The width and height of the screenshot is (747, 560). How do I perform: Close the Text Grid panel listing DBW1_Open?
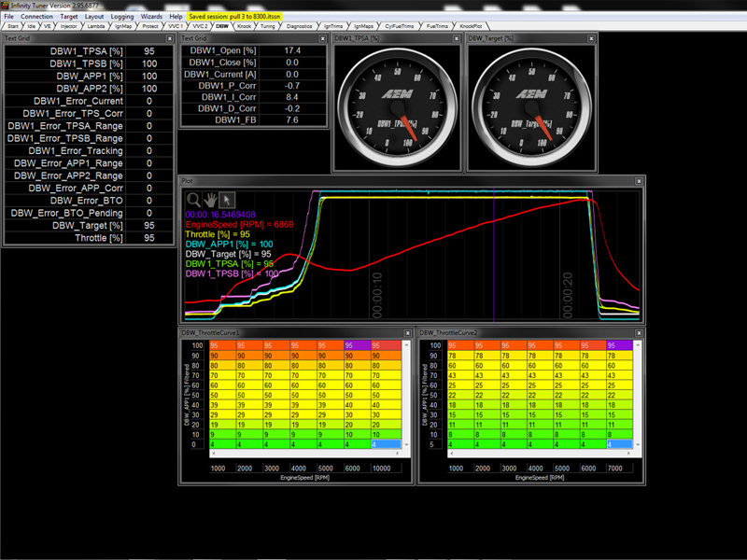tap(322, 38)
